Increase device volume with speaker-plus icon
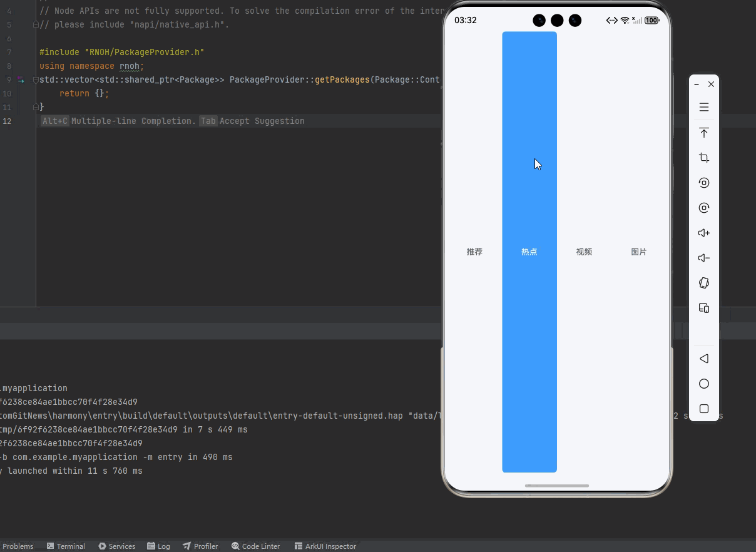The height and width of the screenshot is (552, 756). point(704,233)
